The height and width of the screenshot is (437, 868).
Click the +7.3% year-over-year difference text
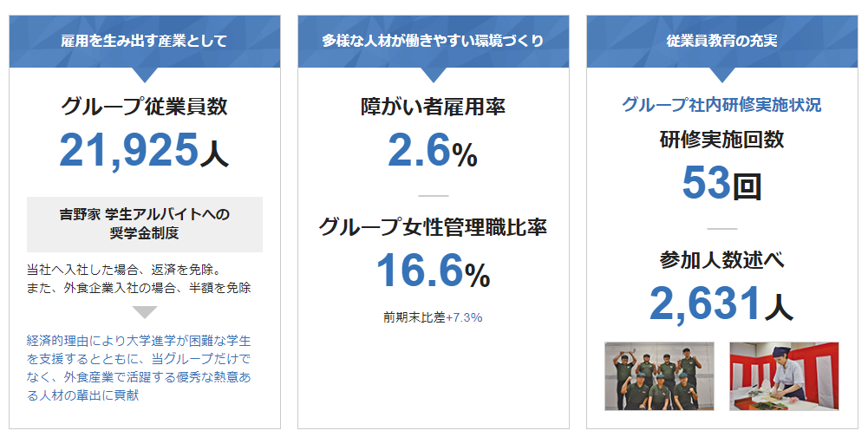[464, 317]
